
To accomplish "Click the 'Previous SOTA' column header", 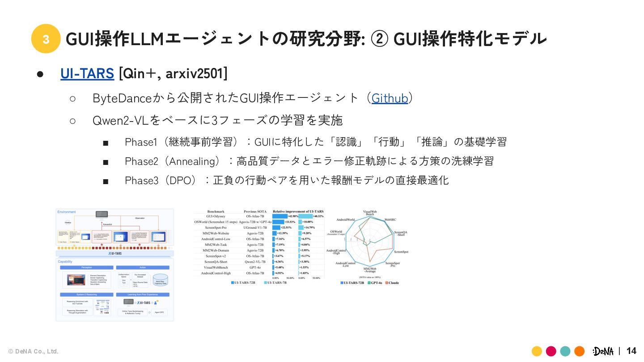I will (x=255, y=211).
